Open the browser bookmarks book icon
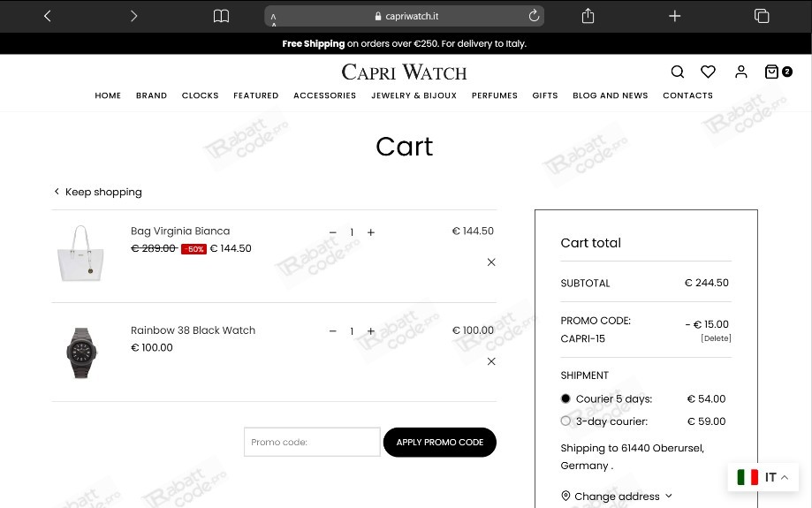812x508 pixels. coord(221,16)
